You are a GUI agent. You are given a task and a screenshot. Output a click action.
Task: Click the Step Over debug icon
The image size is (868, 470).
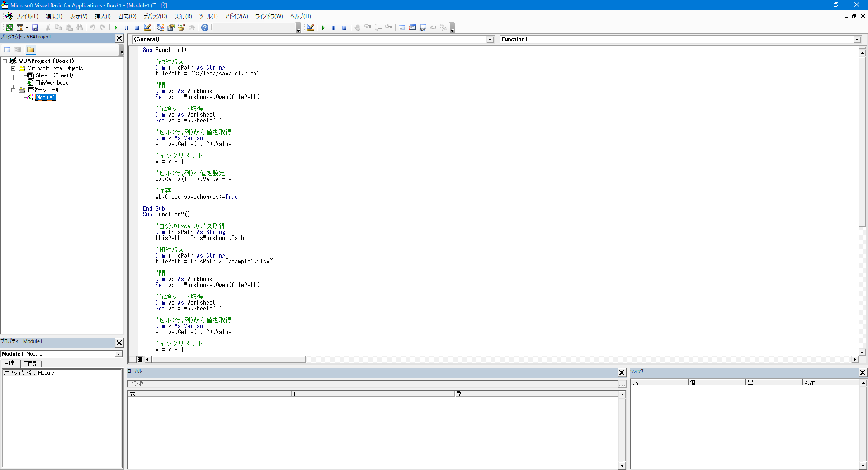[378, 28]
